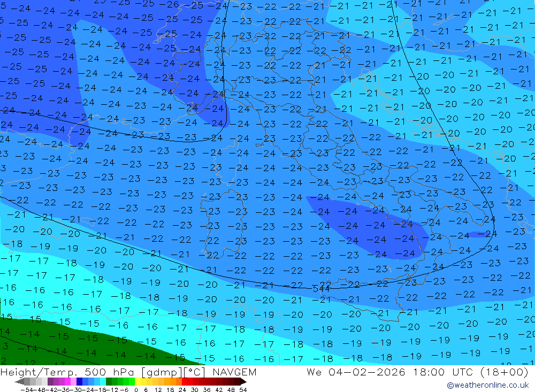Click the bright red legend swatch at 24
Viewport: 535px width, 392px height.
(185, 381)
